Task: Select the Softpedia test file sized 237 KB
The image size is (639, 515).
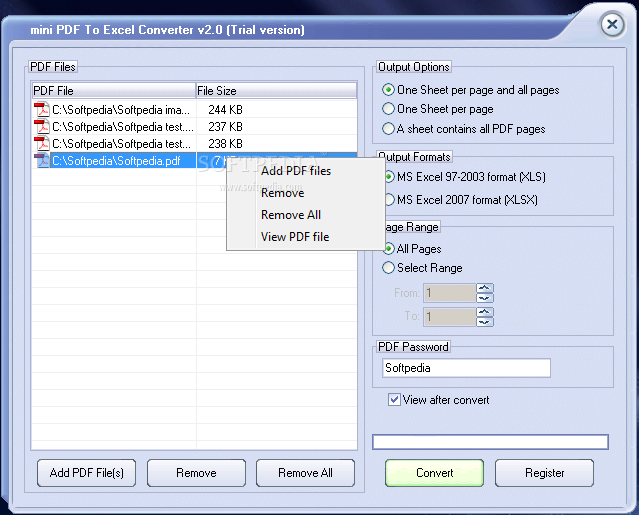Action: point(194,127)
